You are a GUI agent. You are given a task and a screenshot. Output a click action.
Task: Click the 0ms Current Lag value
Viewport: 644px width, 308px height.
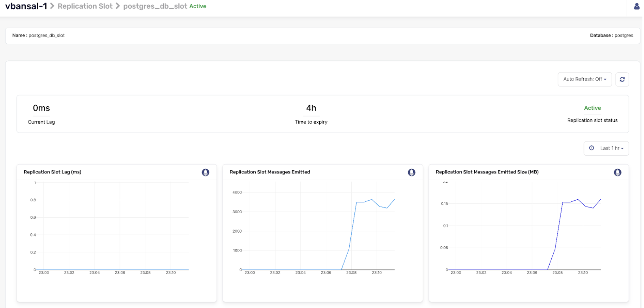[41, 108]
